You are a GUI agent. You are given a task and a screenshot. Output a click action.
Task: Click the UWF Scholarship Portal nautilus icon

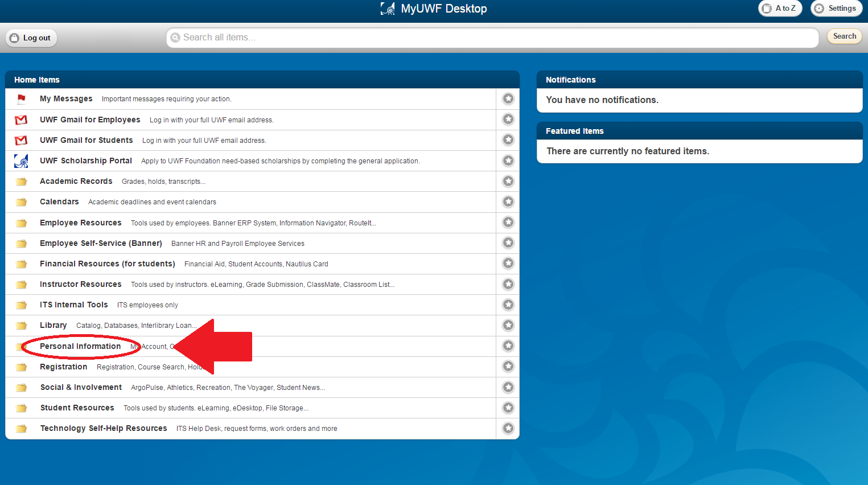pos(21,161)
